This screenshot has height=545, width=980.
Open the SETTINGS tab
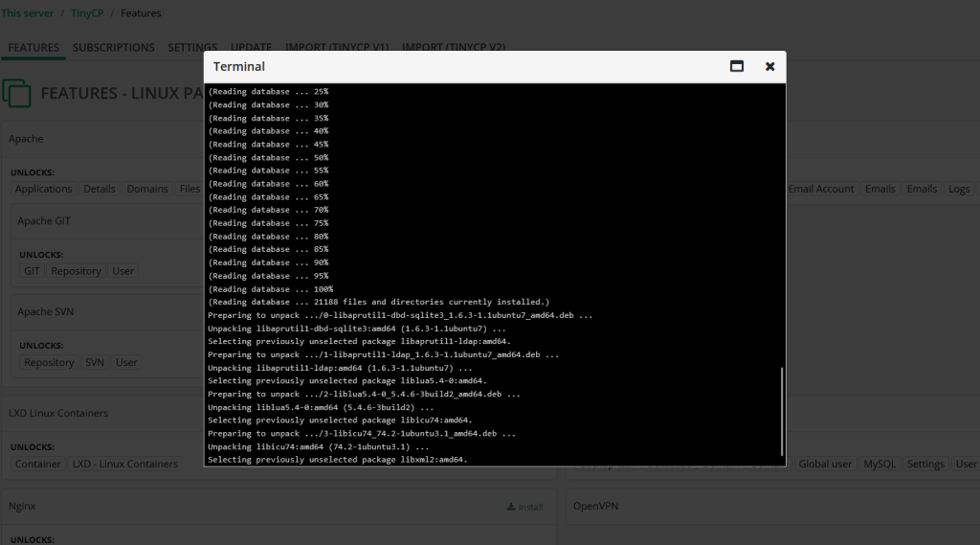click(192, 48)
